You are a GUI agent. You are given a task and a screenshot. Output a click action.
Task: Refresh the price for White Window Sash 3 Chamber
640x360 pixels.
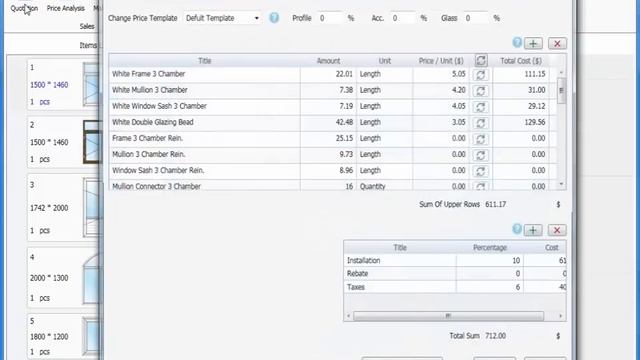pos(481,107)
